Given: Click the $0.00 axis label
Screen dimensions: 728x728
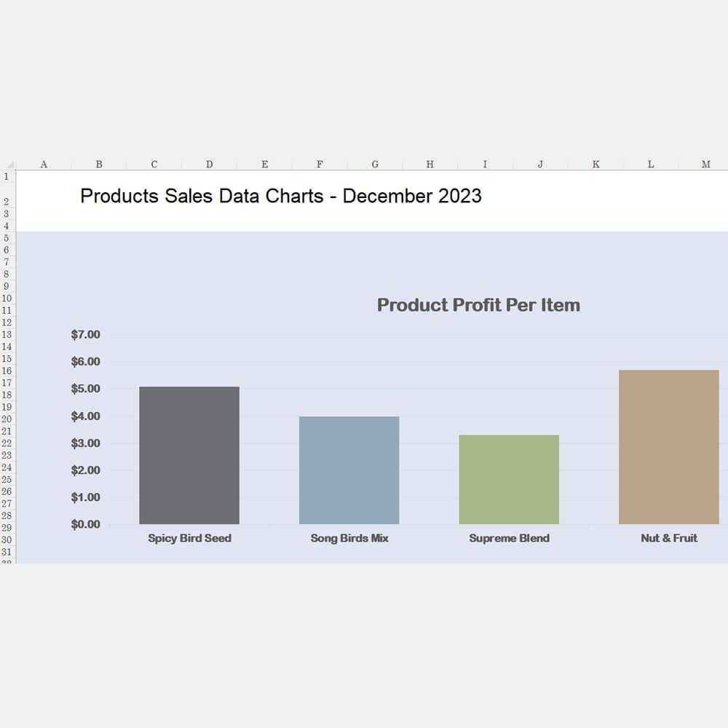Looking at the screenshot, I should point(85,524).
